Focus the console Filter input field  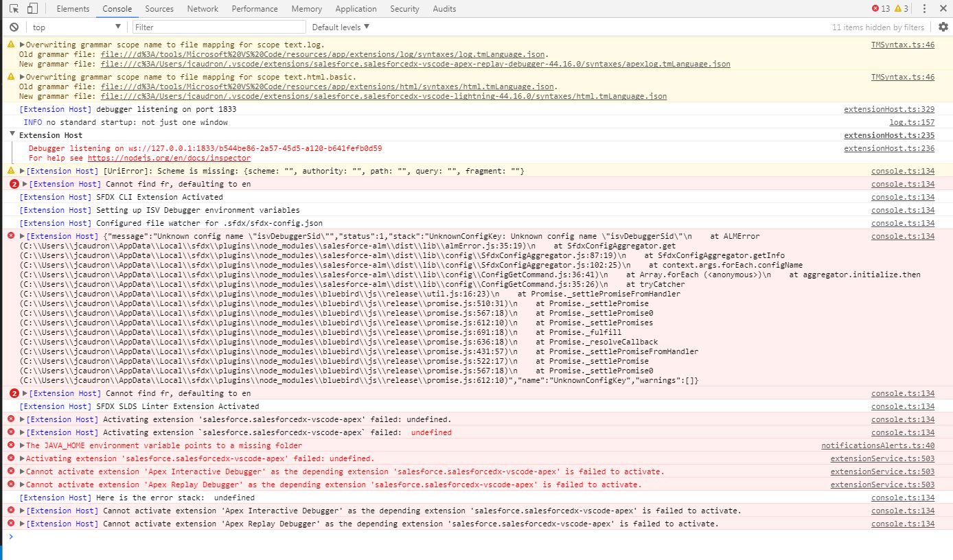coord(219,27)
